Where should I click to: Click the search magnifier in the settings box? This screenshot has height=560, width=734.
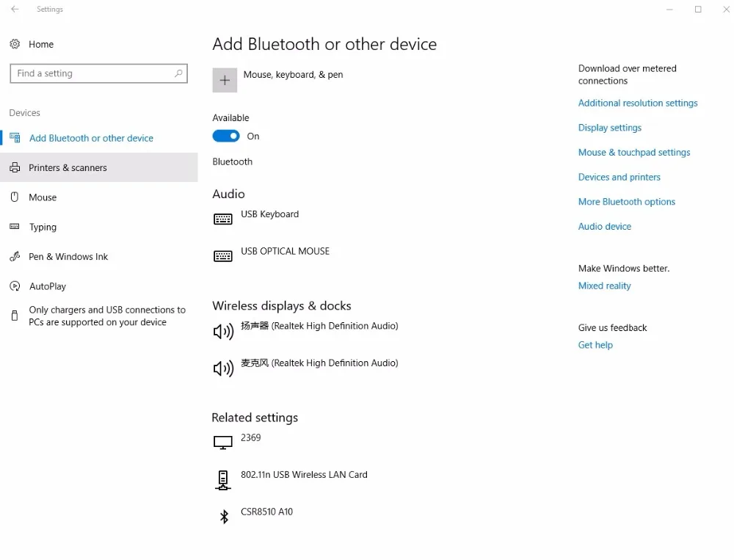pos(178,73)
